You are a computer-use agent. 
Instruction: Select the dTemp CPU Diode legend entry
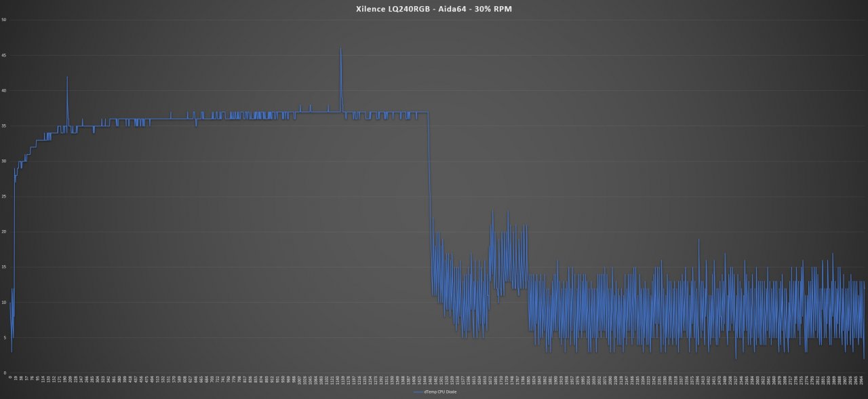click(x=434, y=392)
